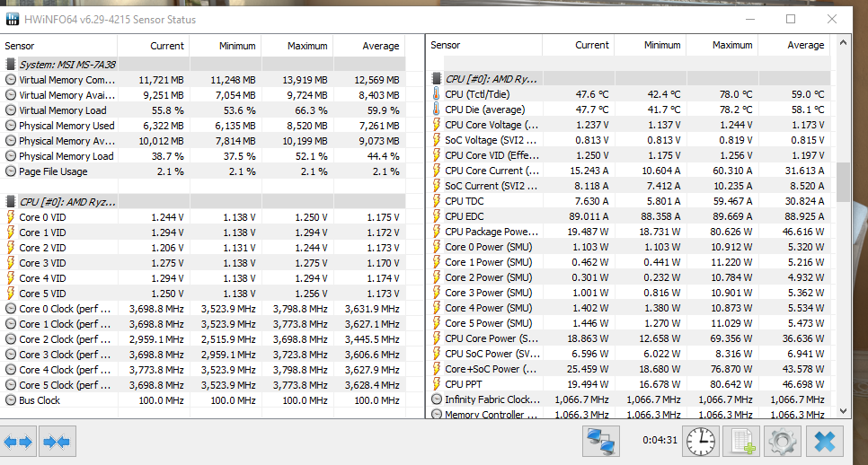Click clock icon beside Infinity Fabric Clock
Viewport: 868px width, 465px height.
437,399
